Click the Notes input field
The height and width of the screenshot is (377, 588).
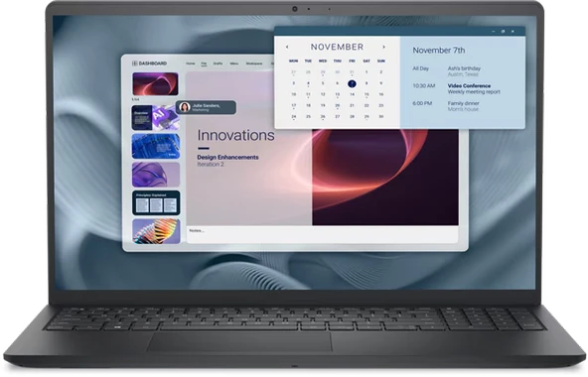pos(322,234)
